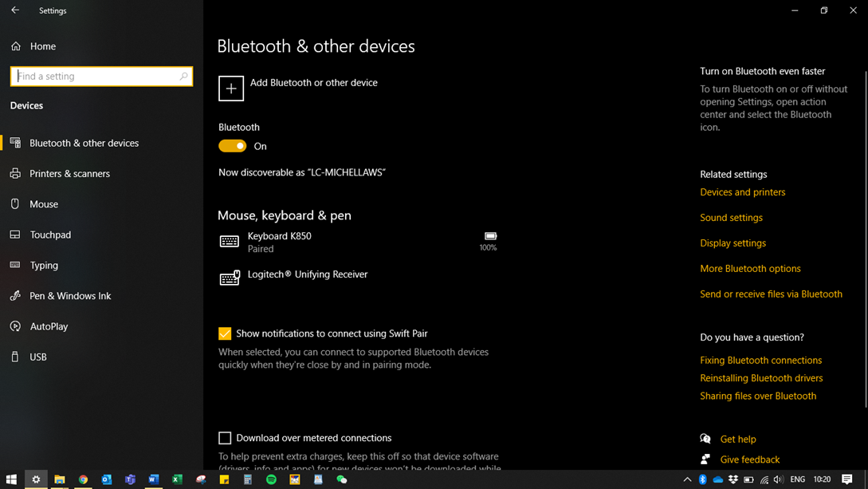Click the Give feedback person icon

tap(705, 459)
